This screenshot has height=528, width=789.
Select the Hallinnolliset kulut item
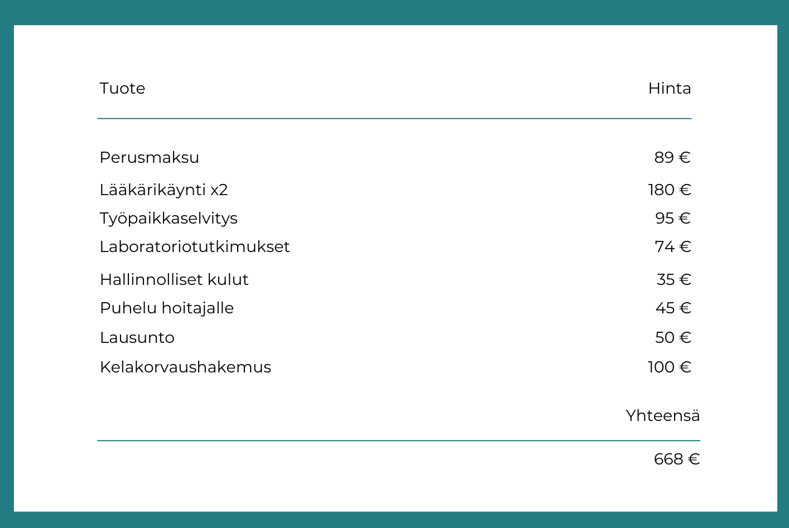[174, 279]
